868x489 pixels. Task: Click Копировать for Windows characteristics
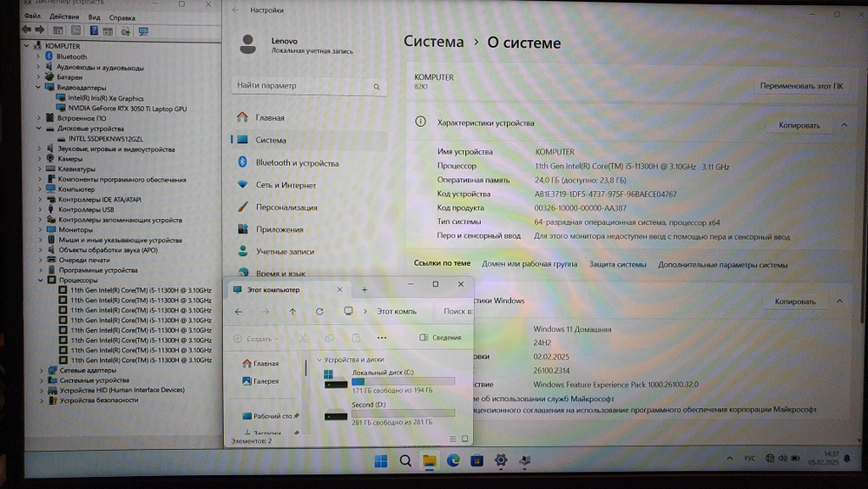pos(795,301)
